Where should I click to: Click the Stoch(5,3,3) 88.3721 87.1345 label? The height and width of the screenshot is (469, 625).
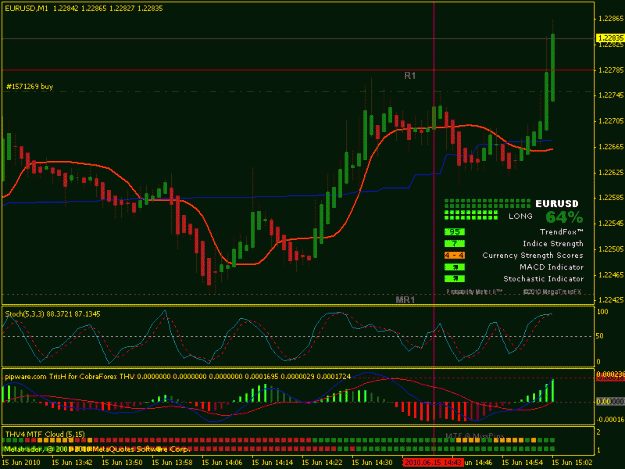(x=52, y=314)
